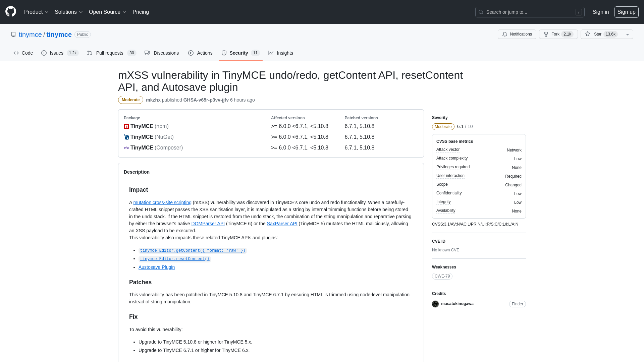Open the mutation cross-site scripting link
Viewport: 644px width, 362px height.
click(x=162, y=202)
